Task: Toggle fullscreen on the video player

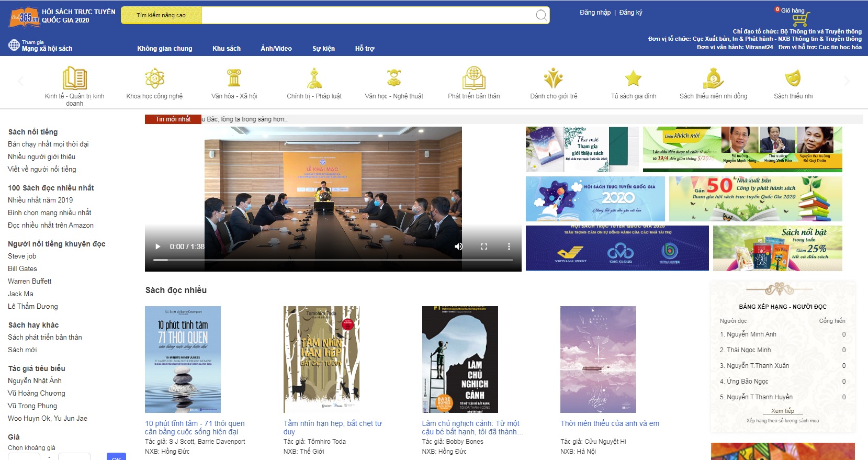Action: [x=484, y=246]
